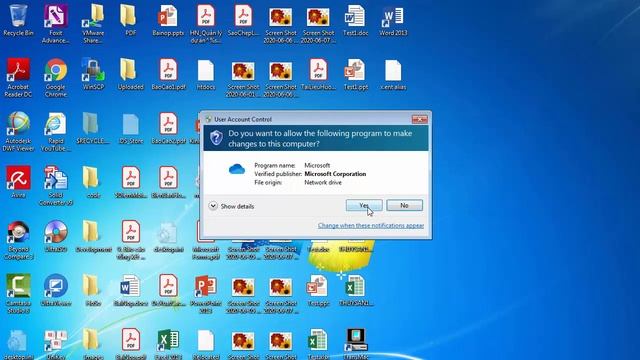Image resolution: width=640 pixels, height=360 pixels.
Task: Select the TaiLieuHoc PDF file icon
Action: 318,74
